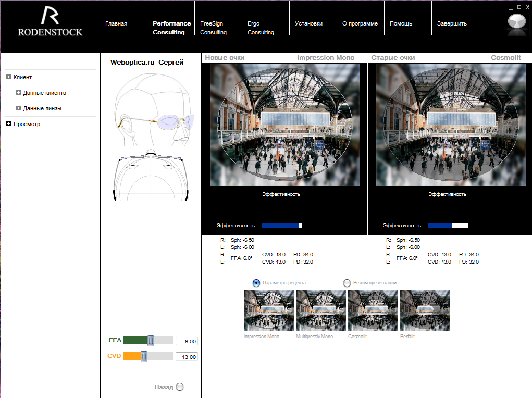Viewport: 532px width, 398px height.
Task: Click the CVD value field 13.00
Action: coord(187,357)
